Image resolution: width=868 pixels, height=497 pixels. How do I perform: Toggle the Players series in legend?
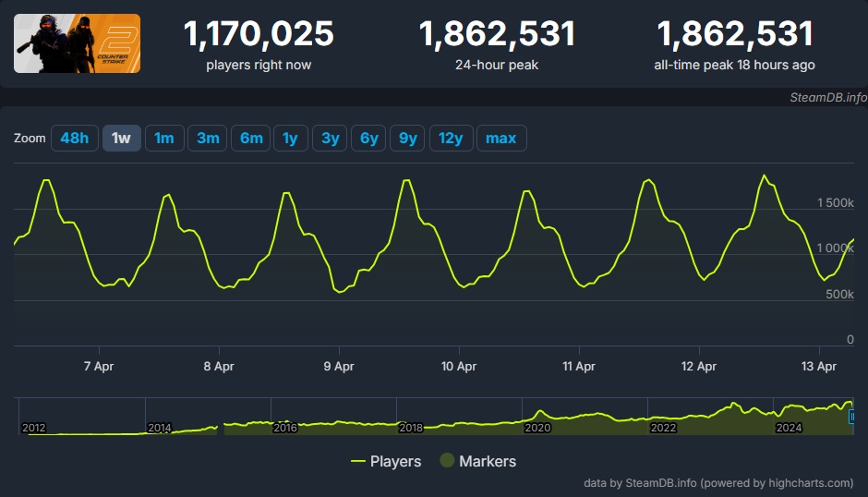pos(386,461)
